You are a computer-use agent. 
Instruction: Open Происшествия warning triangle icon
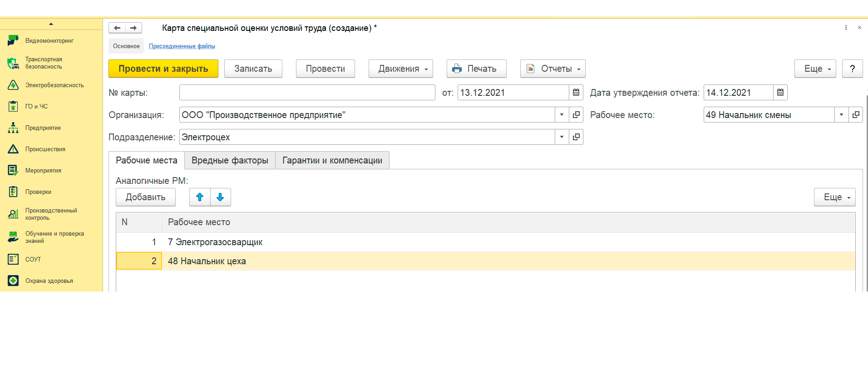(13, 149)
